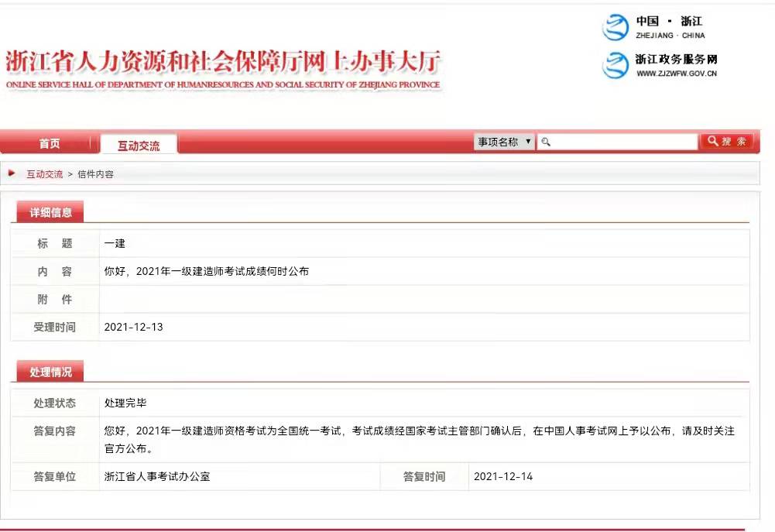Image resolution: width=775 pixels, height=532 pixels.
Task: Switch to the 互动交流 tab
Action: pyautogui.click(x=139, y=145)
